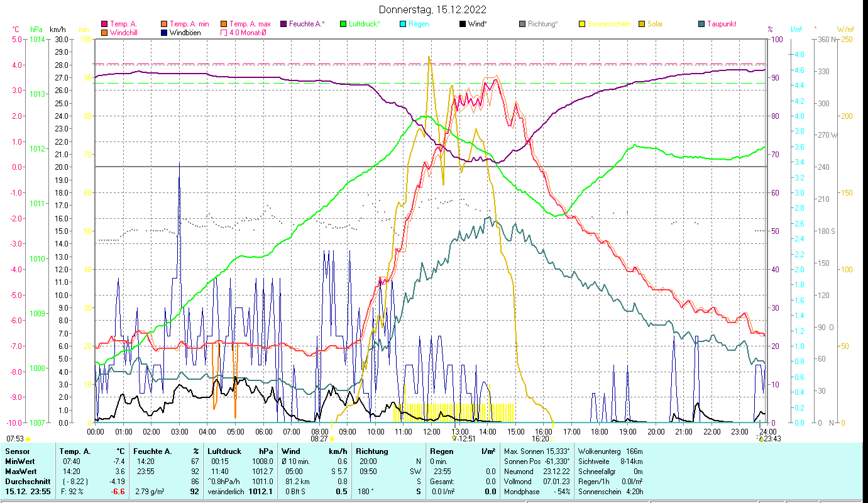This screenshot has width=868, height=503.
Task: Click the wind direction value 180 °
Action: [367, 492]
